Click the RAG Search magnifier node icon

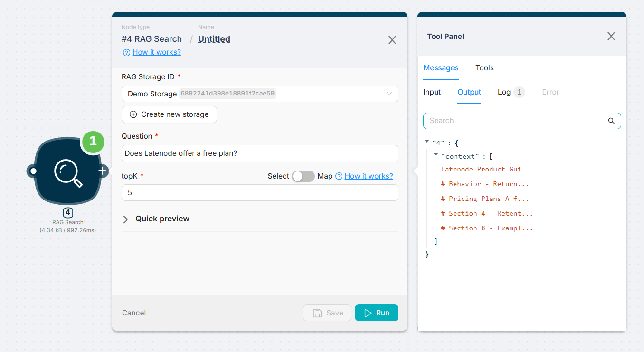(x=68, y=171)
